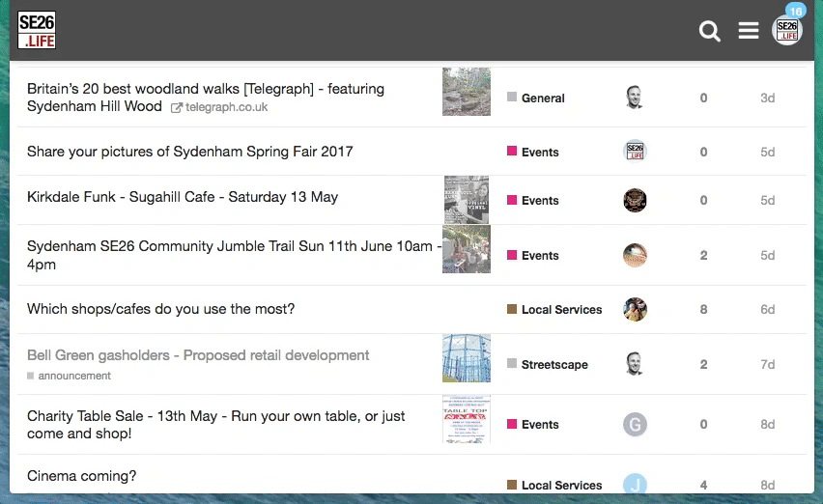
Task: Click the announcement tag under Bell Green topic
Action: (74, 376)
